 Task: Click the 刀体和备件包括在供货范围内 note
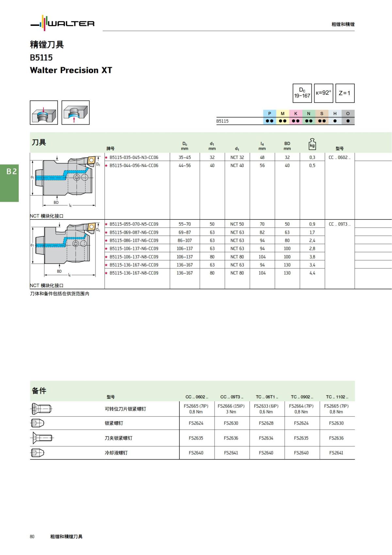click(x=59, y=294)
